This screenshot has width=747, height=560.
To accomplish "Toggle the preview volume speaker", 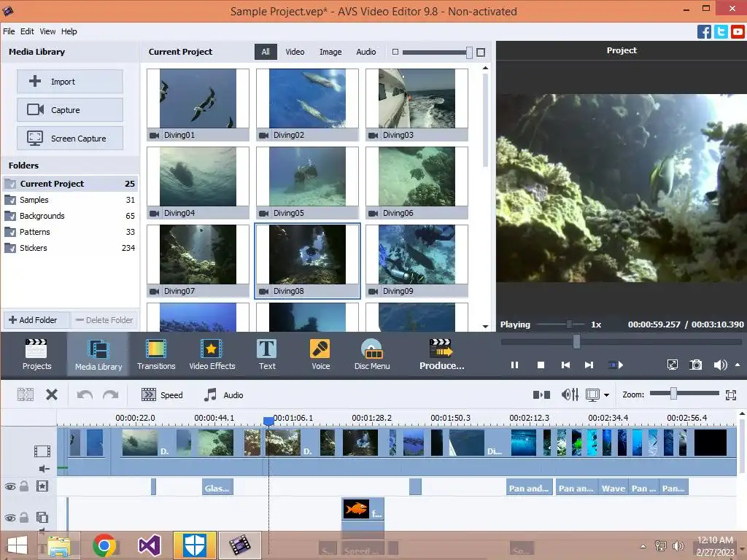I will (x=720, y=365).
